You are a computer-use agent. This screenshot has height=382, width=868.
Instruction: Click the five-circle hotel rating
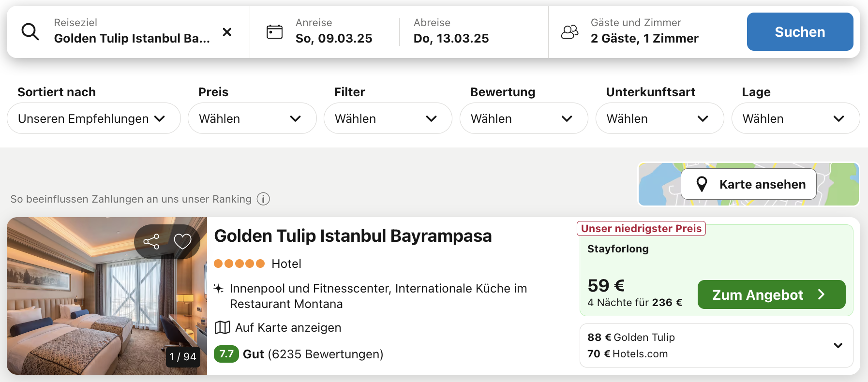[x=239, y=264]
